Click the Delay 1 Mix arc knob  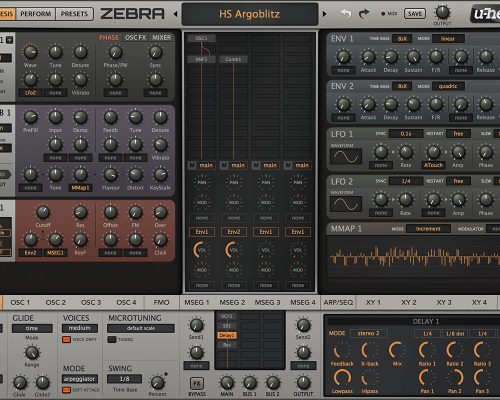tap(397, 351)
